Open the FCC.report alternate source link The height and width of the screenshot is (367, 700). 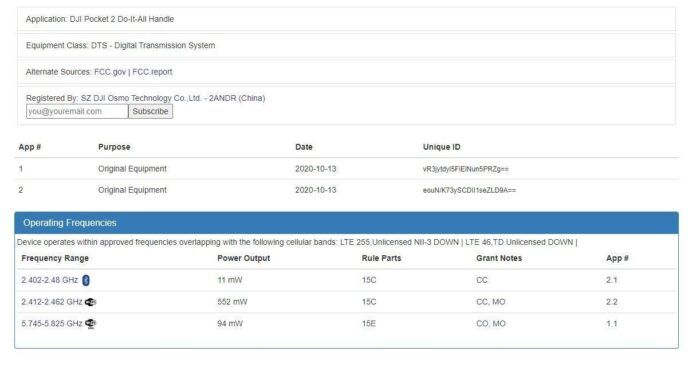tap(152, 72)
